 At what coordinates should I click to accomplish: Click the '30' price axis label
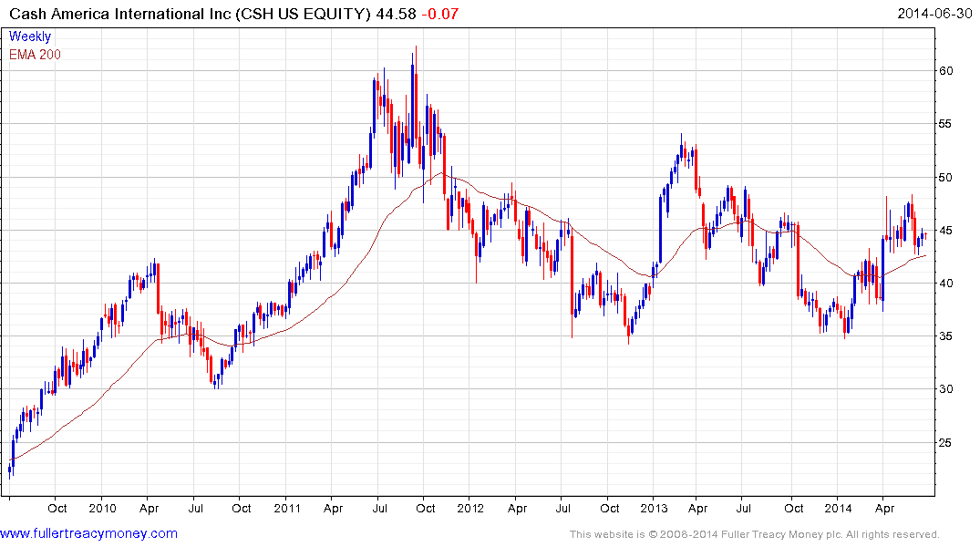[x=945, y=389]
